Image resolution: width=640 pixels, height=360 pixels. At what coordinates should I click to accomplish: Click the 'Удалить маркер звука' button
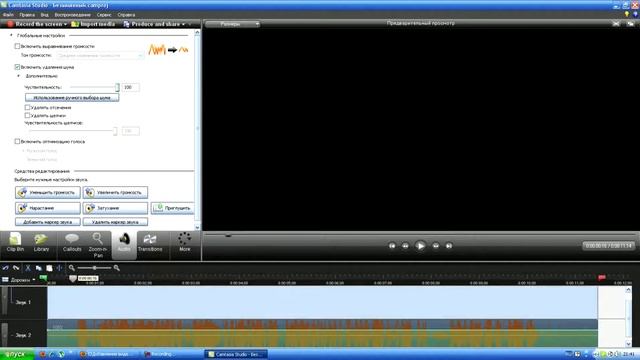click(116, 222)
